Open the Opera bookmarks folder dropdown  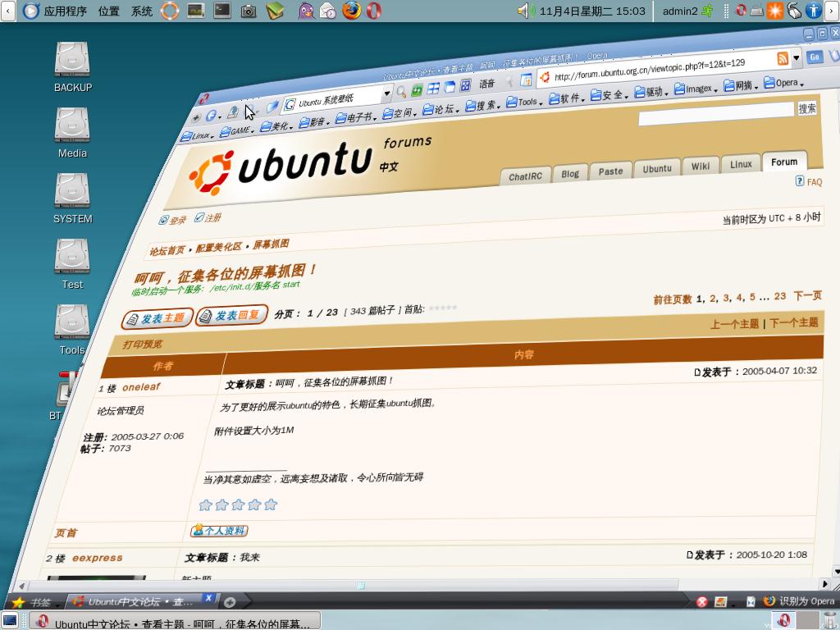pos(783,83)
